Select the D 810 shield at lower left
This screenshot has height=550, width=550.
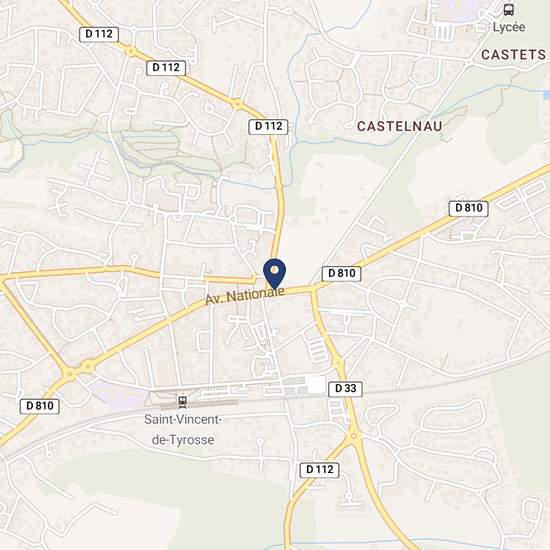click(x=40, y=406)
